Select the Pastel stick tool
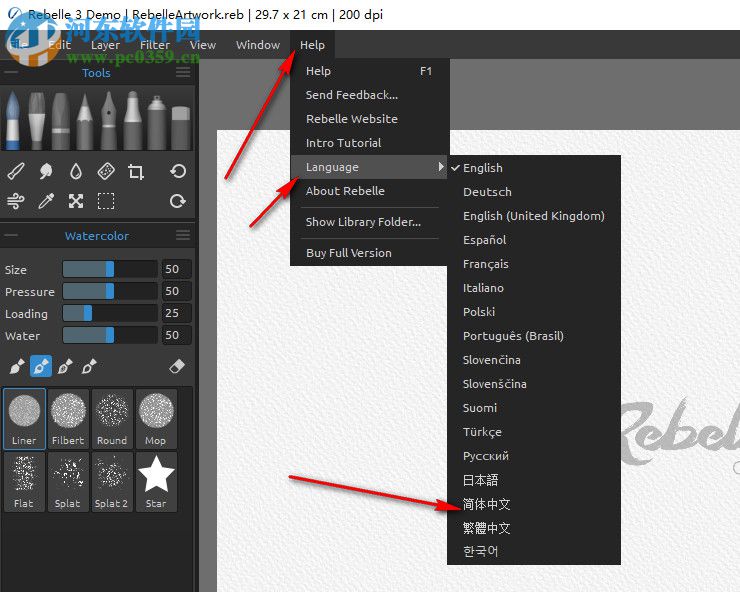740x592 pixels. pos(61,121)
